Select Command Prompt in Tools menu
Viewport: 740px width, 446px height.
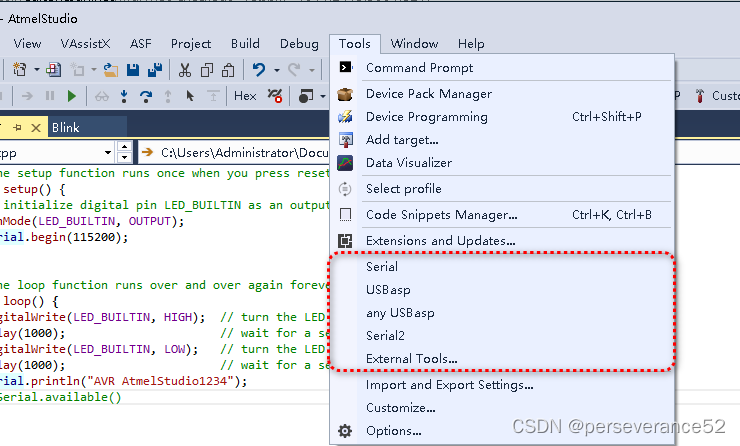click(503, 68)
